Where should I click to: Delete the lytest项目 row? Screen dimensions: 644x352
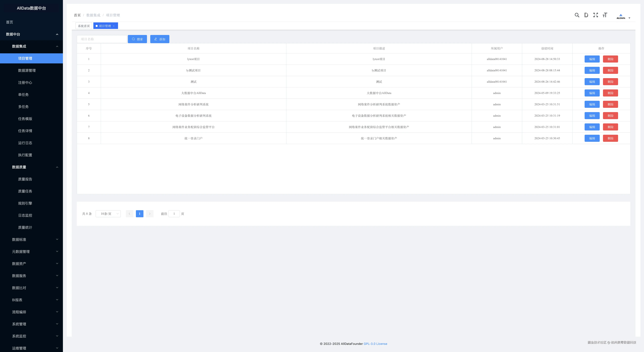click(610, 59)
